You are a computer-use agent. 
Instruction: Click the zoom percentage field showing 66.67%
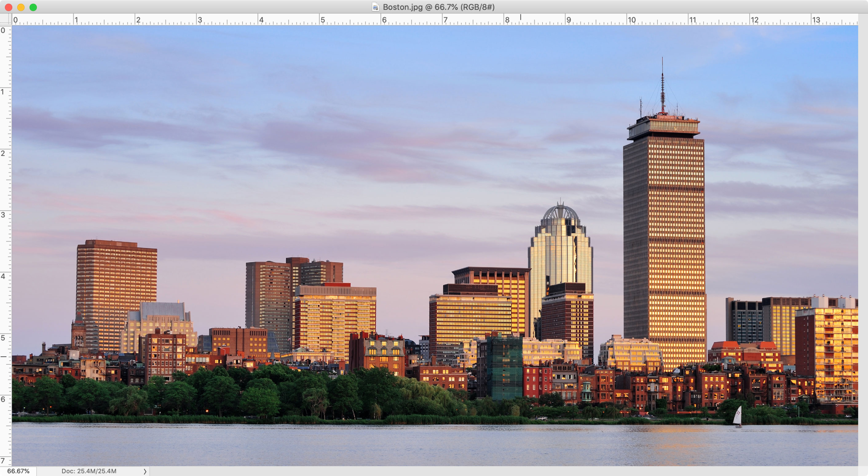[x=18, y=471]
